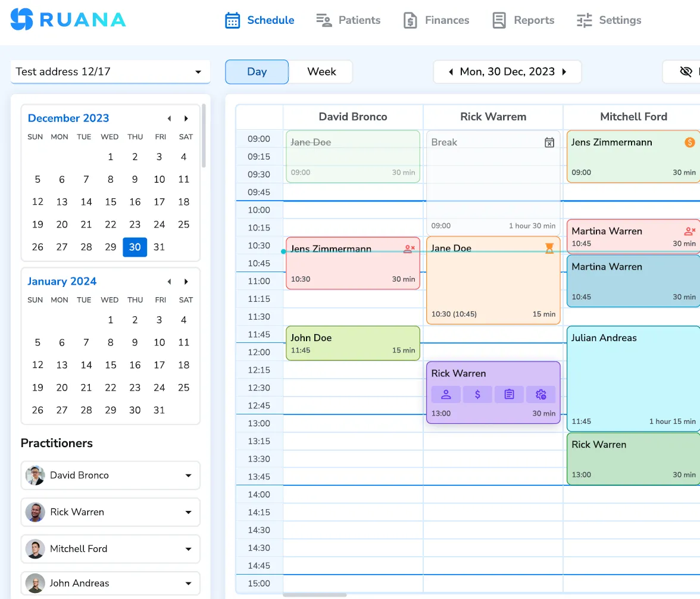The image size is (700, 599).
Task: Go to the next day with the arrow
Action: (564, 71)
